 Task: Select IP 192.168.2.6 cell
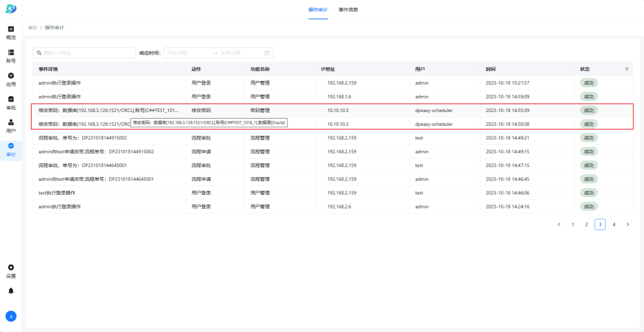click(340, 206)
